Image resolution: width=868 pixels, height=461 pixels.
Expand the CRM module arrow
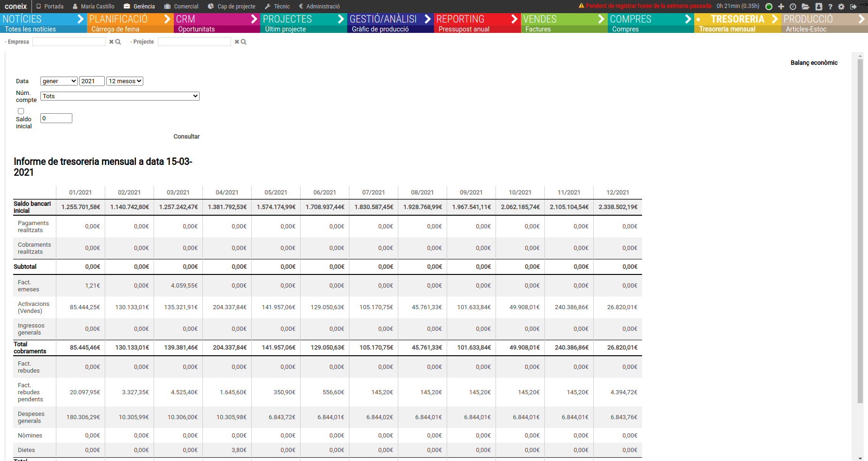tap(254, 19)
